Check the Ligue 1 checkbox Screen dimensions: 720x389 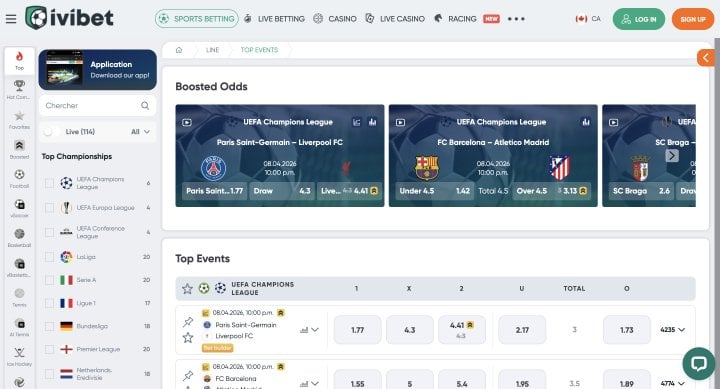(49, 303)
